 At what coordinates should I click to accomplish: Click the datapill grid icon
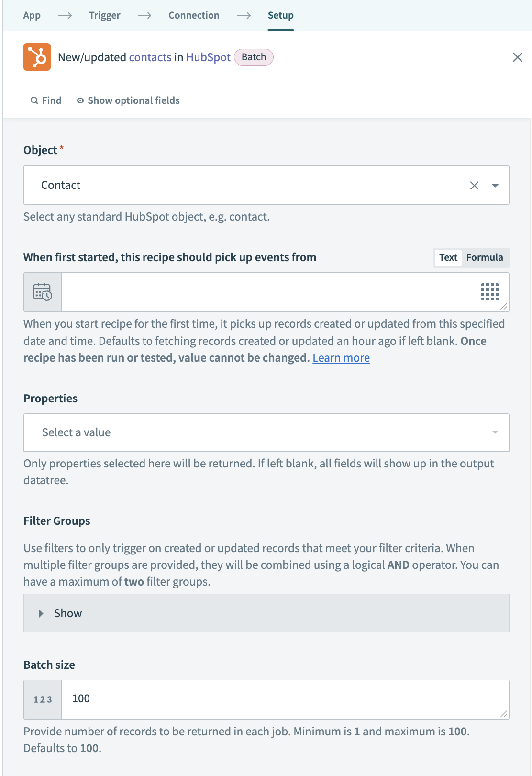(x=490, y=292)
